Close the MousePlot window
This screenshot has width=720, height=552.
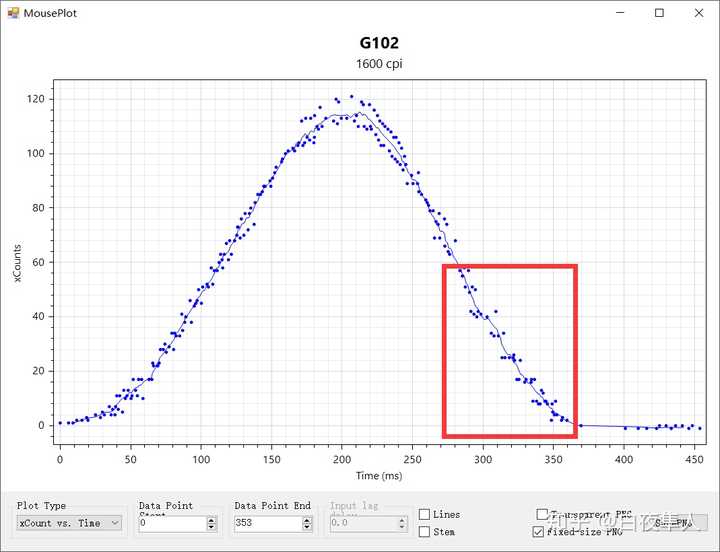coord(699,13)
